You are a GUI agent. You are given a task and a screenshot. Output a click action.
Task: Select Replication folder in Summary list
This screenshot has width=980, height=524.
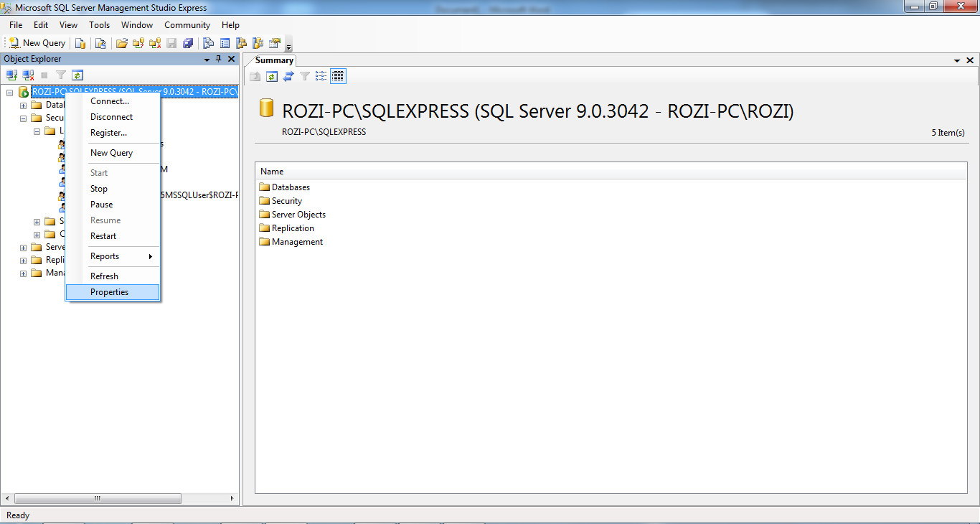286,228
